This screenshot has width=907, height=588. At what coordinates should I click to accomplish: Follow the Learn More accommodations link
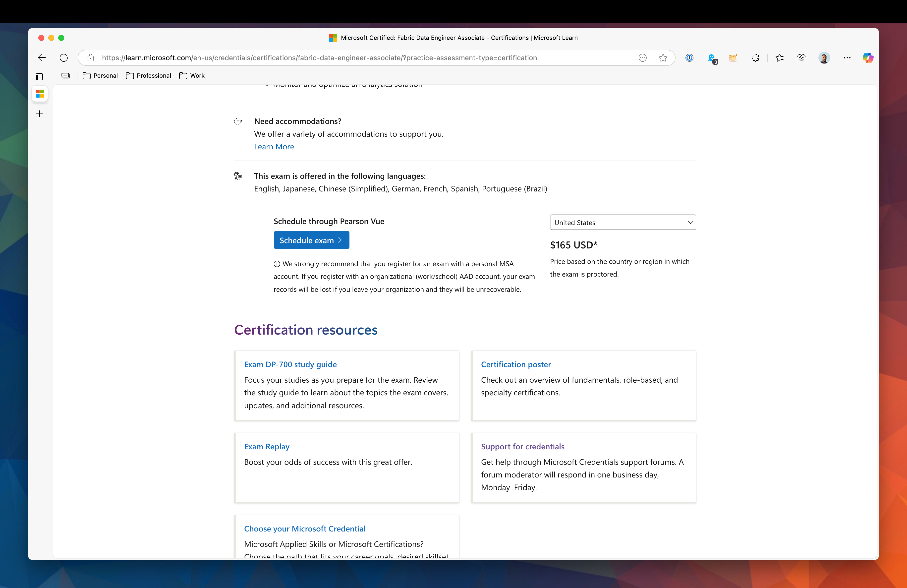tap(274, 147)
